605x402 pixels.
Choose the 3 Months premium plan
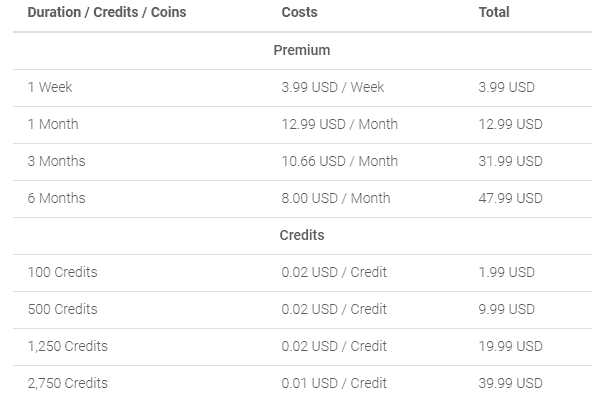(x=302, y=162)
